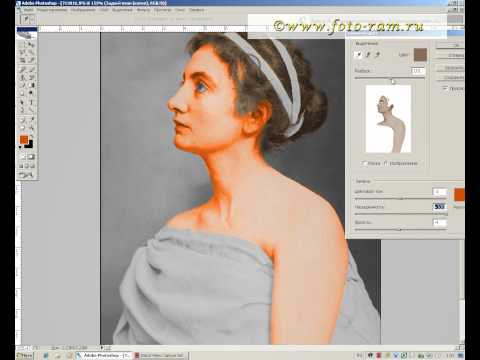Click the Eyedropper sampler in Replace Color dialog
Screen dimensions: 480x360
pos(359,54)
